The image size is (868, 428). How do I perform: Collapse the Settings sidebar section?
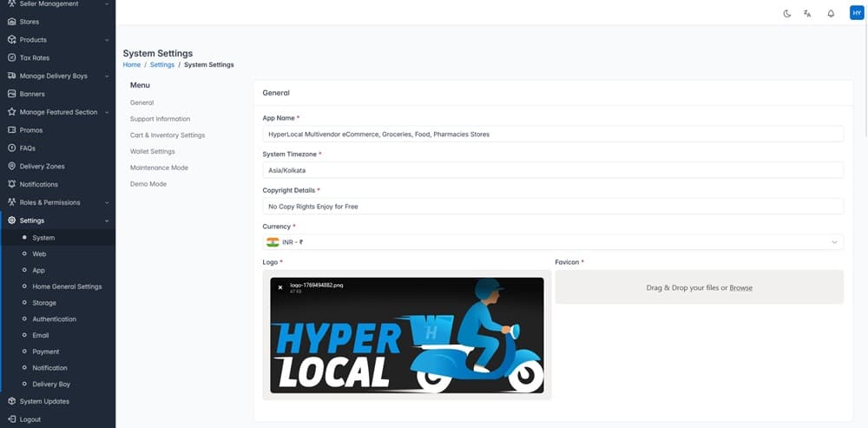[107, 221]
